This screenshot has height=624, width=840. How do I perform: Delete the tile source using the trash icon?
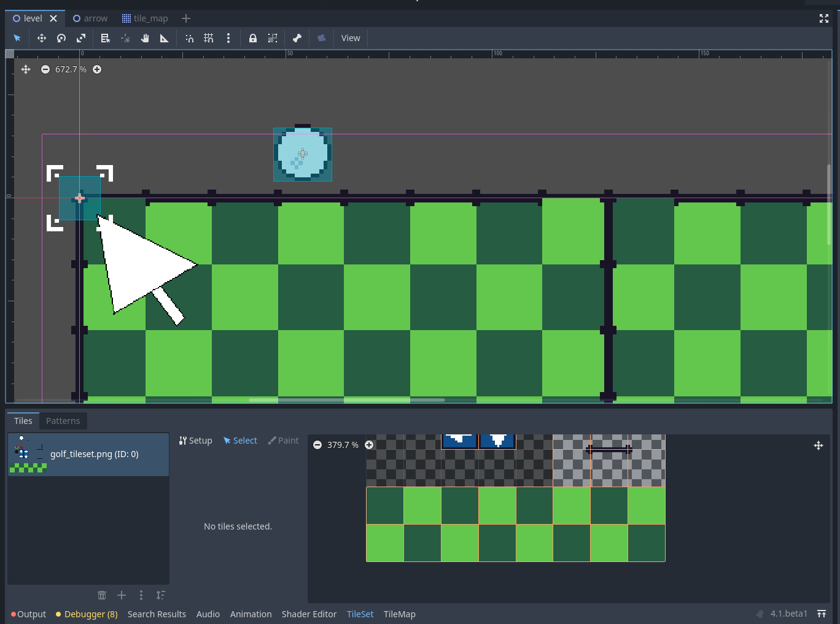point(101,595)
